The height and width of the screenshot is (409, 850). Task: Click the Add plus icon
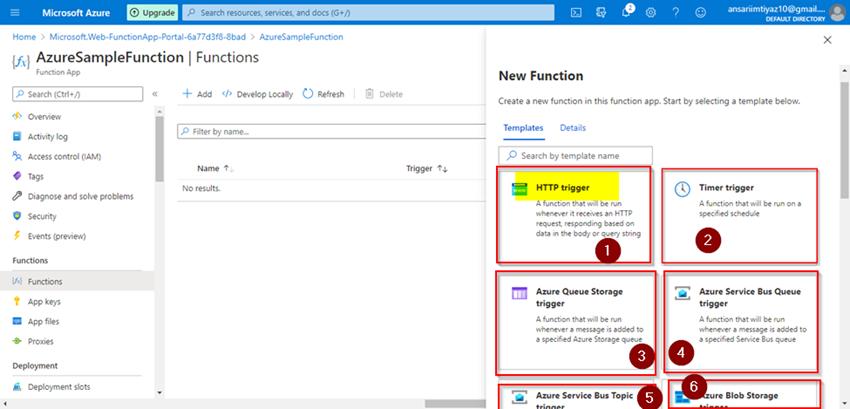point(187,94)
